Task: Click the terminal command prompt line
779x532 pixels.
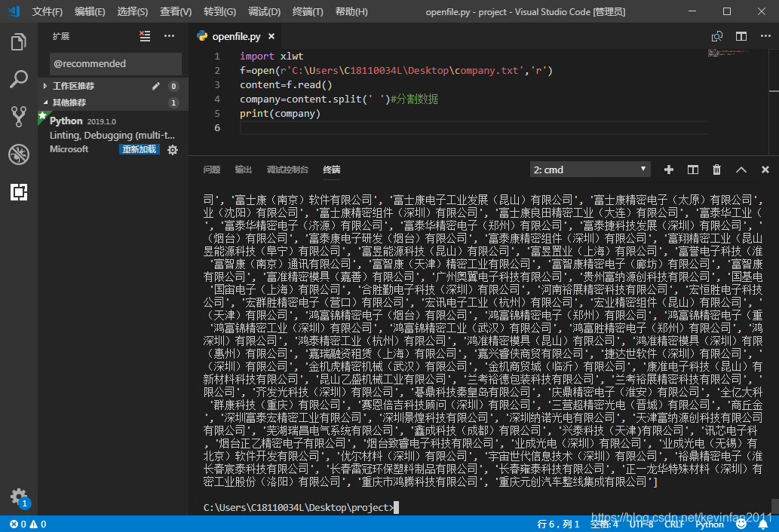Action: [x=301, y=507]
